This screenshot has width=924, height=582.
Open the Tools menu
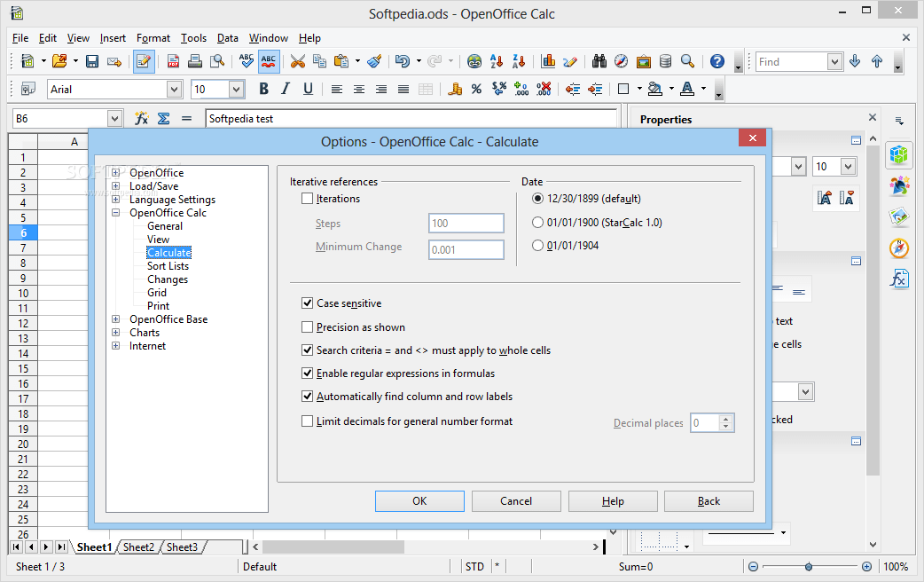pos(193,38)
